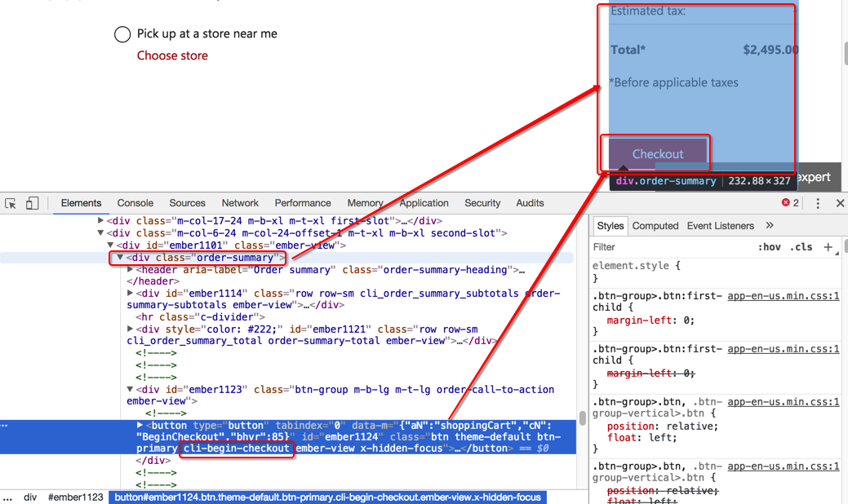
Task: Click the Choose store link
Action: [x=172, y=55]
